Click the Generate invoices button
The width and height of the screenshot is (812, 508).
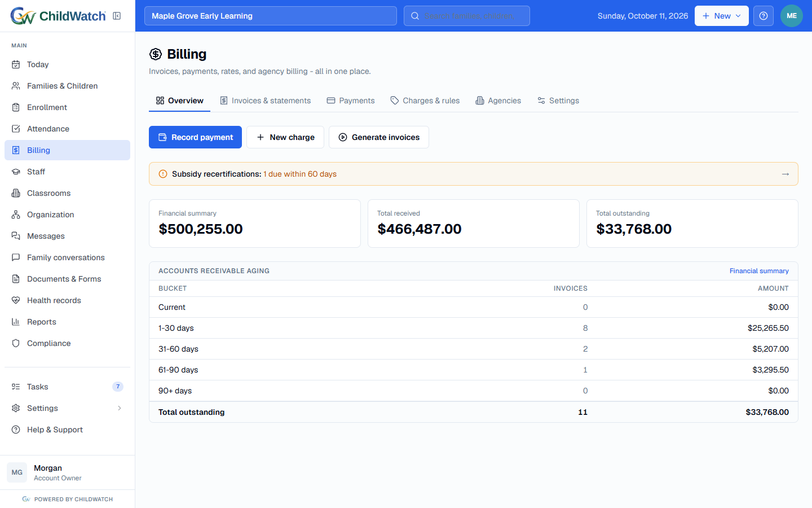[x=379, y=137]
